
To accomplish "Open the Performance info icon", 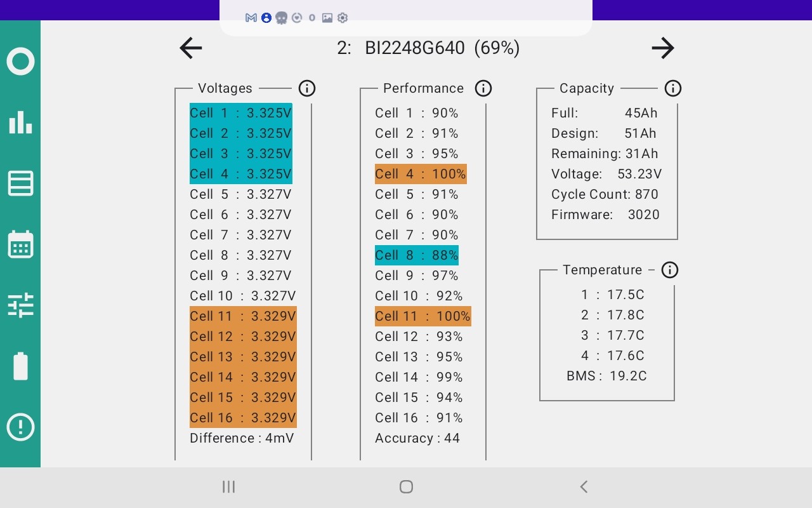I will 483,88.
